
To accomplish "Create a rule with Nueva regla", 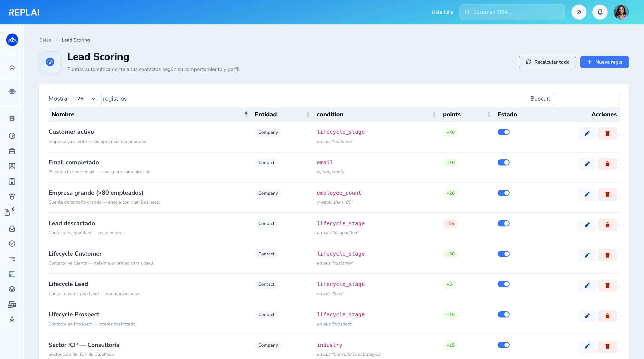I will click(605, 62).
